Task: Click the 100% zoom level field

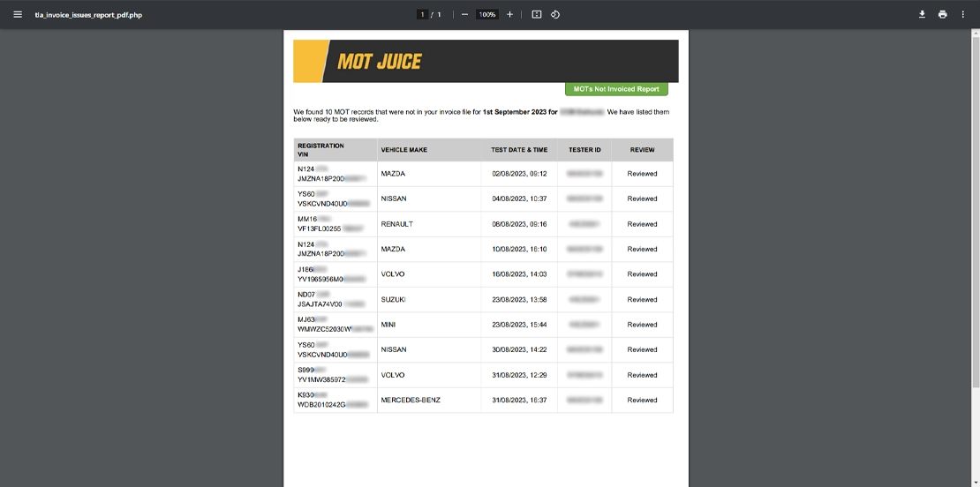Action: (x=486, y=14)
